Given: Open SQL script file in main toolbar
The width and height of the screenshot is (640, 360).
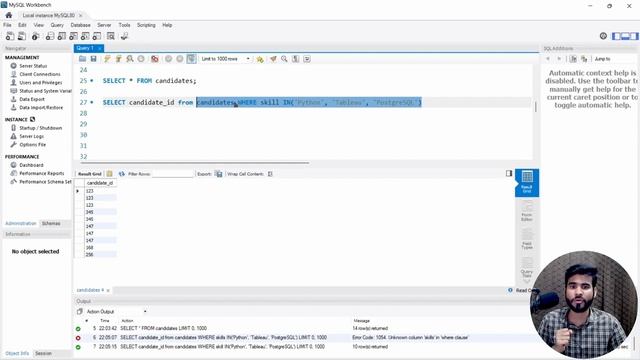Looking at the screenshot, I should tap(22, 36).
